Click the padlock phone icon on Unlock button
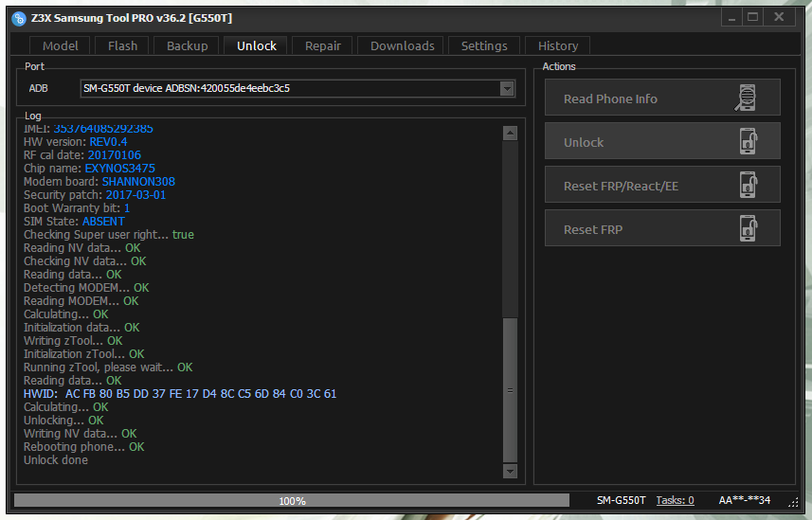This screenshot has height=520, width=812. (x=749, y=141)
